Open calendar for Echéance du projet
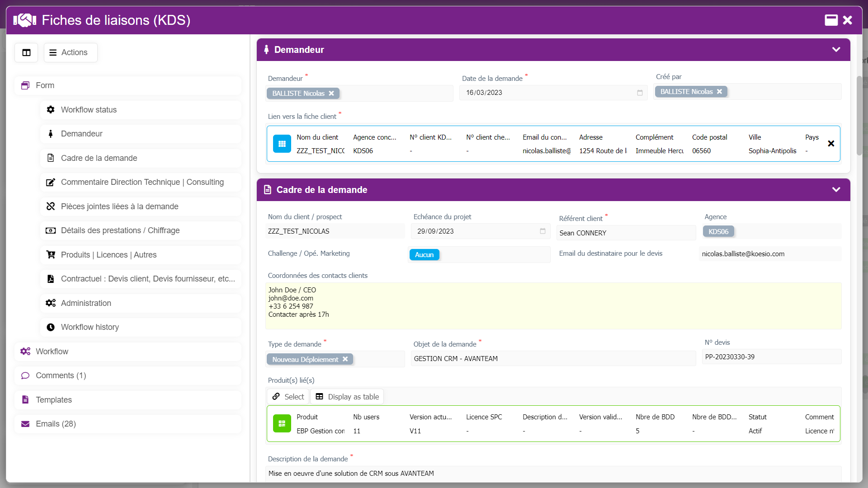Image resolution: width=868 pixels, height=488 pixels. [x=542, y=231]
